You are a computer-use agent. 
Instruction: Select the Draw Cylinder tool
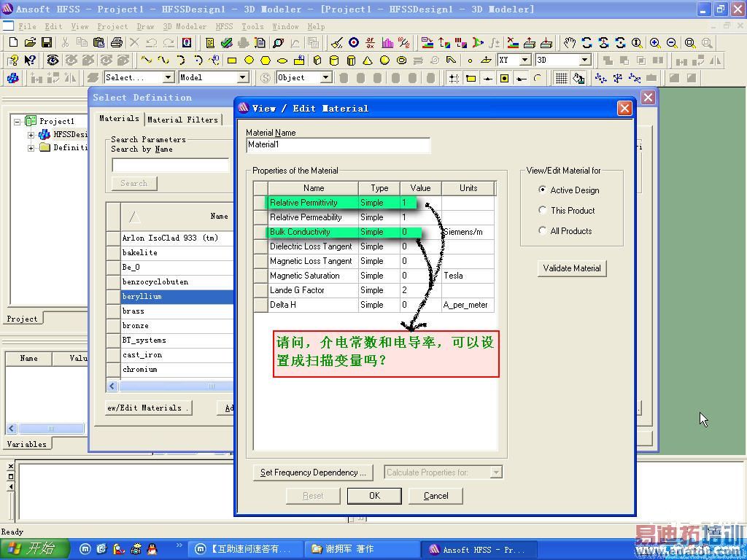pos(334,61)
